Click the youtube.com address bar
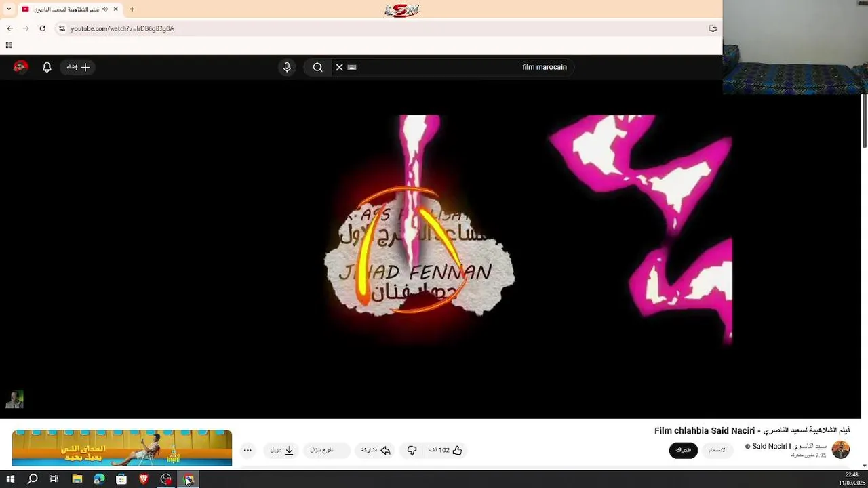The height and width of the screenshot is (488, 868). coord(380,28)
